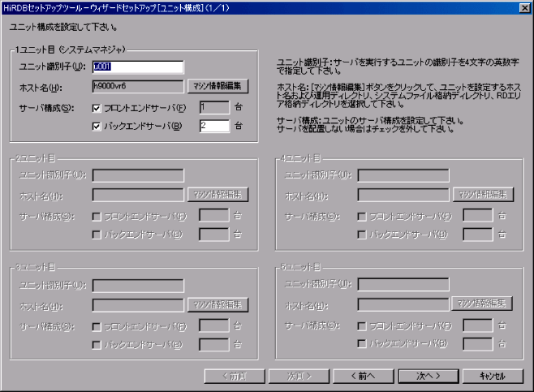Click the 次へ > button
Viewport: 534px width, 392px height.
click(x=428, y=376)
